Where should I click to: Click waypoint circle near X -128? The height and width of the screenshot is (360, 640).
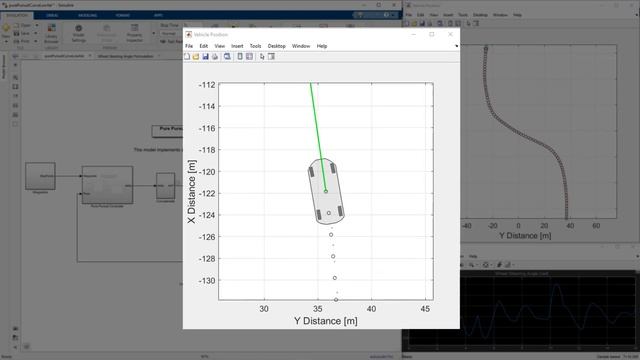333,256
